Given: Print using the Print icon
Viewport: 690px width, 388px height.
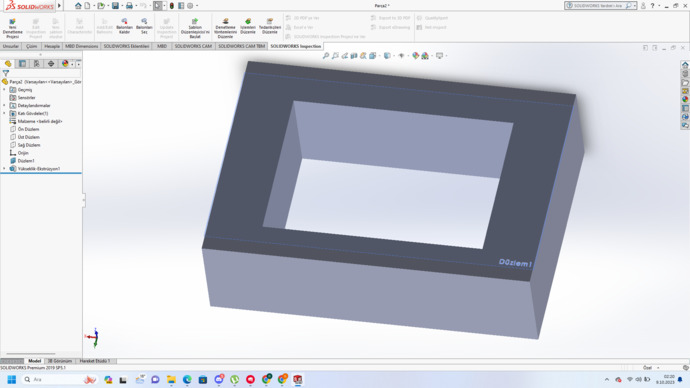Looking at the screenshot, I should 129,6.
